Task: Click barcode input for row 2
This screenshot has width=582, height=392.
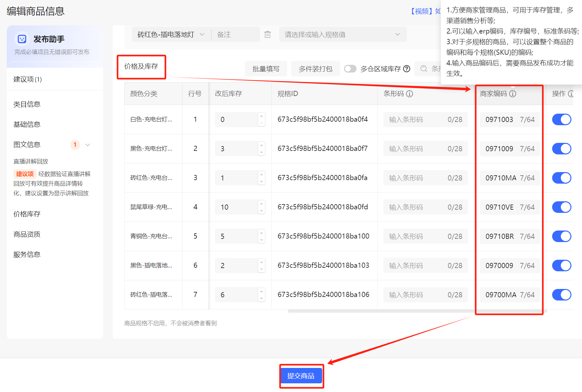Action: (x=426, y=149)
